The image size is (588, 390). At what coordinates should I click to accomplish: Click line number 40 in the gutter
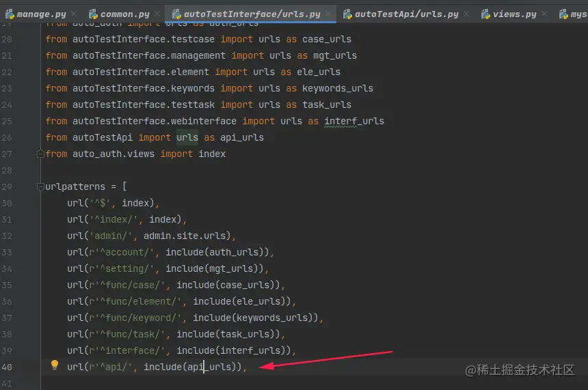[x=7, y=367]
